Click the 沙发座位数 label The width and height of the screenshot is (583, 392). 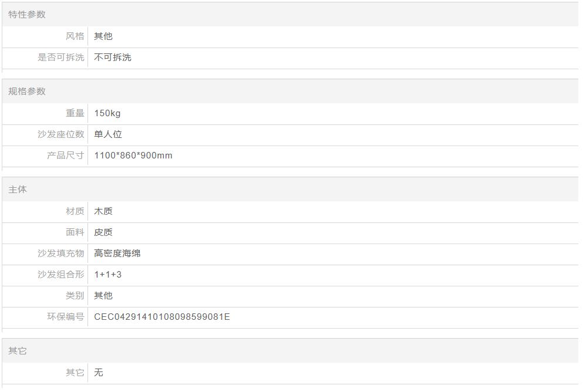click(x=61, y=134)
